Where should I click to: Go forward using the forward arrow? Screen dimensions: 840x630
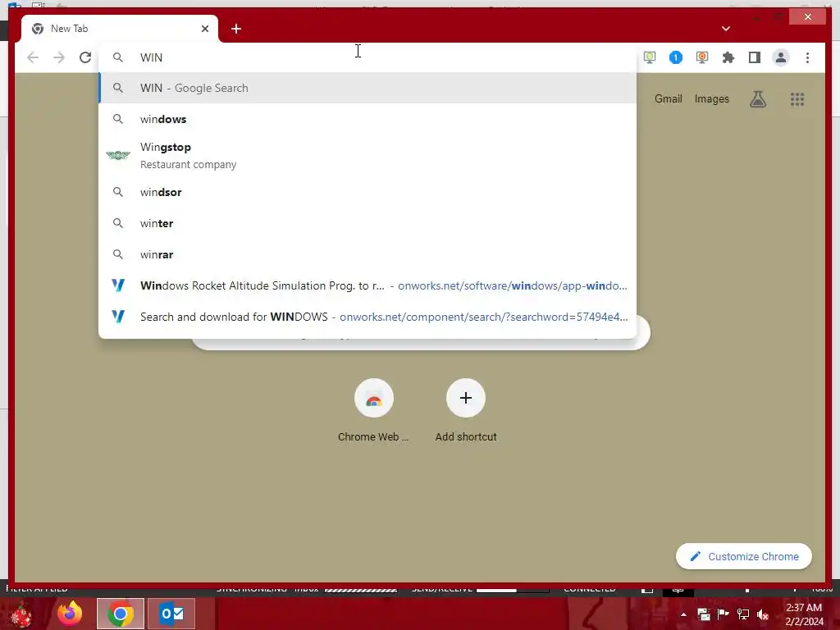59,57
